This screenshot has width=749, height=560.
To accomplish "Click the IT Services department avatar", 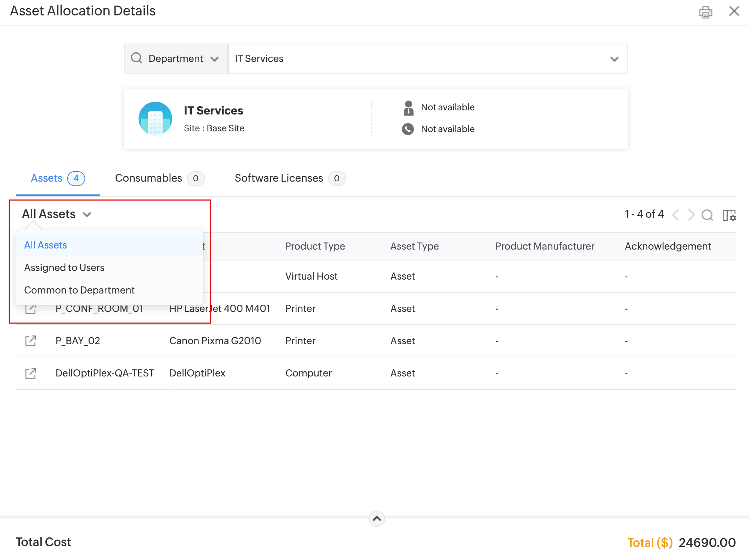I will click(x=155, y=118).
